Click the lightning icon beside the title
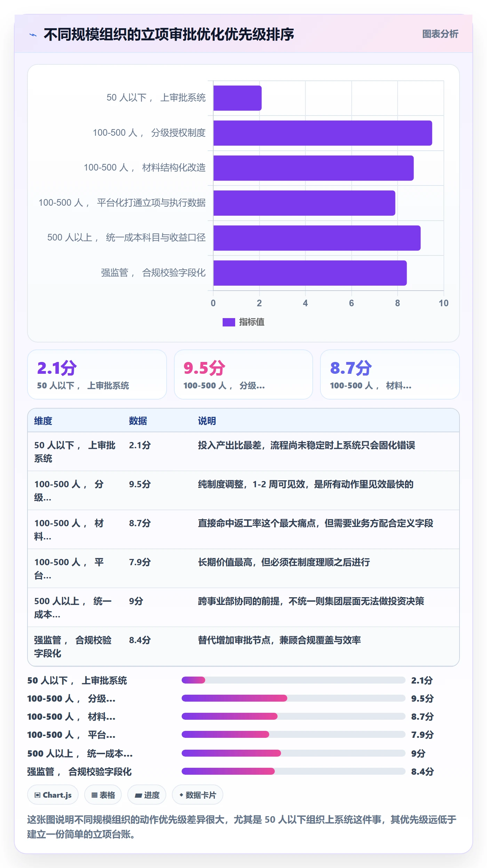Image resolution: width=487 pixels, height=868 pixels. (33, 35)
